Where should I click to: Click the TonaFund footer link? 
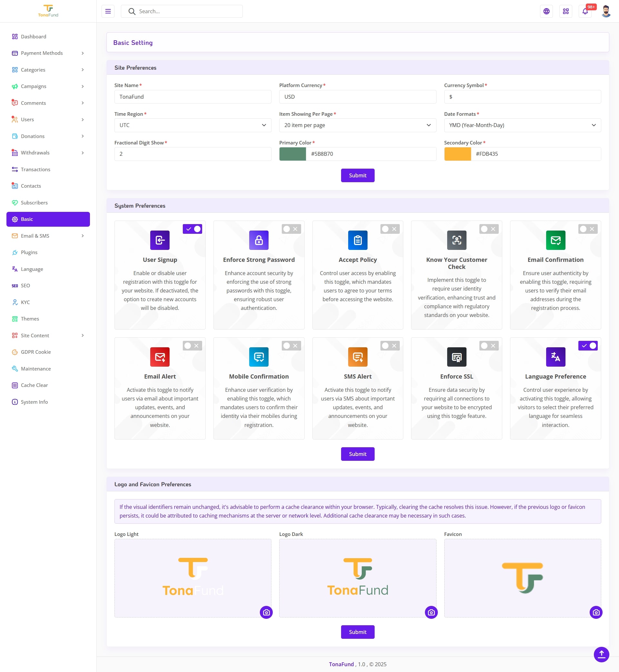coord(341,664)
